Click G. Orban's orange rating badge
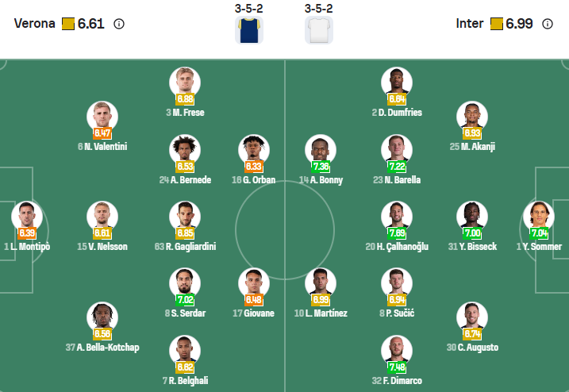The width and height of the screenshot is (569, 392). (x=254, y=167)
